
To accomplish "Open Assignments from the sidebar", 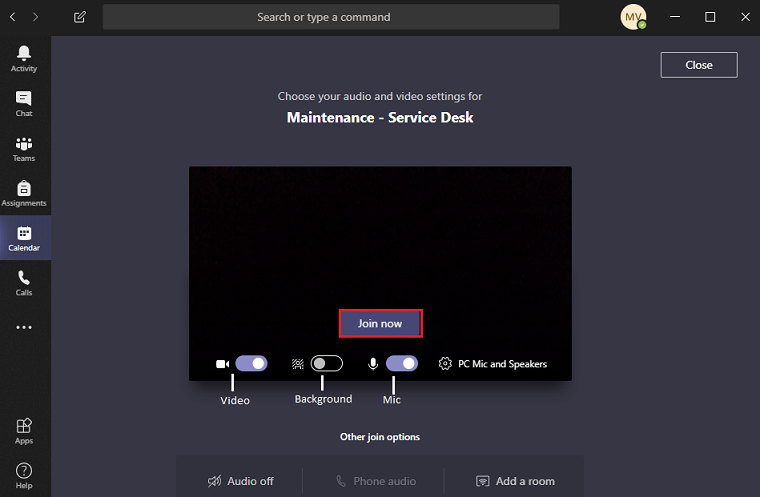I will (x=24, y=193).
